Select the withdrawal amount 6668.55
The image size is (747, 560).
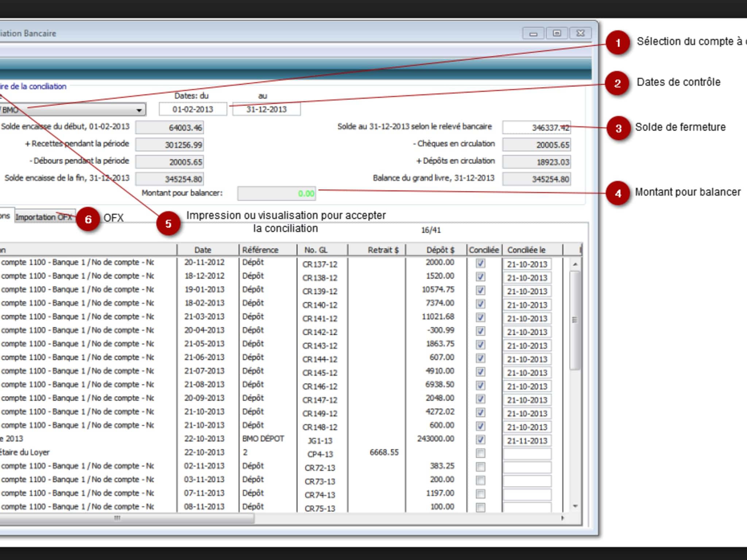click(x=384, y=452)
